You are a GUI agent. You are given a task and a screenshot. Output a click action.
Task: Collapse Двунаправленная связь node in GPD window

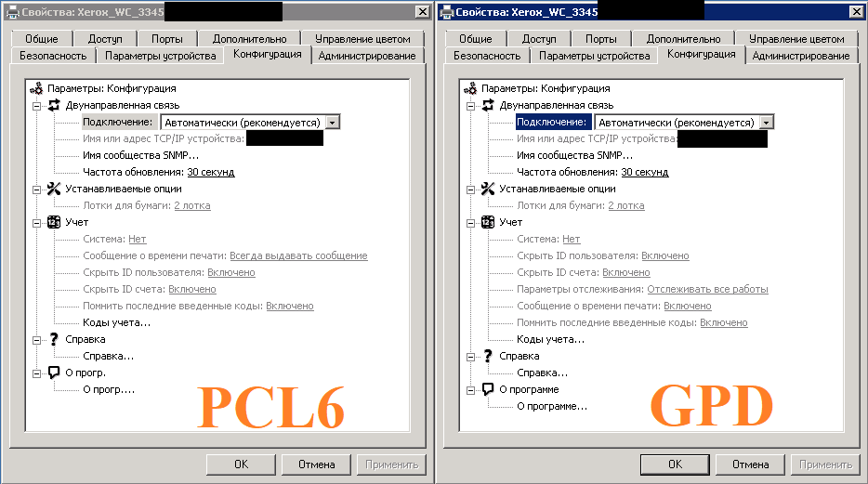coord(470,106)
